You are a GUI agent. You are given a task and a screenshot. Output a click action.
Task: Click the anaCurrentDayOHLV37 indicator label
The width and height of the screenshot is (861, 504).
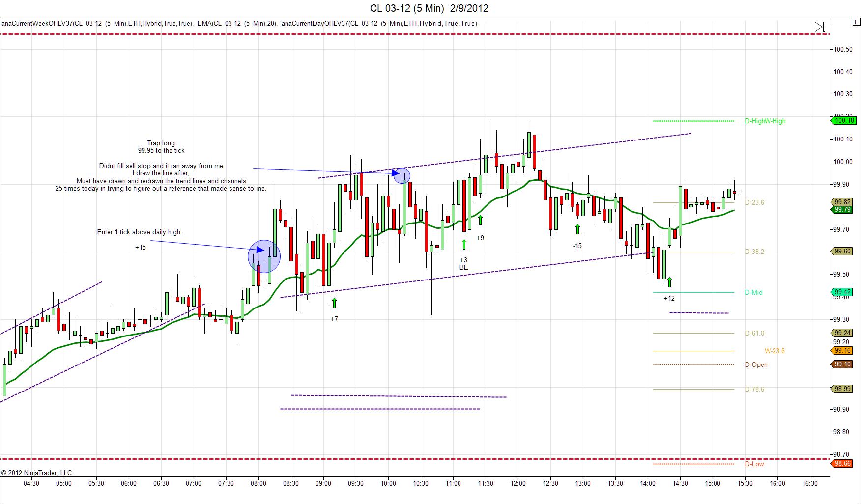coord(379,23)
